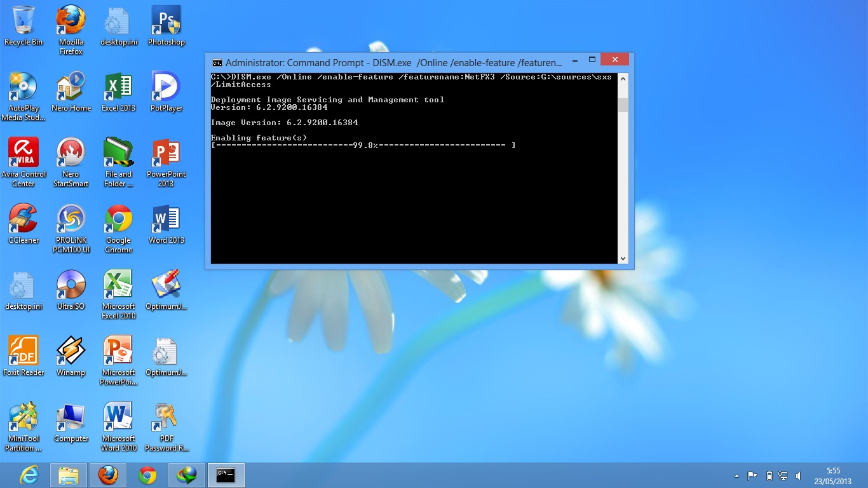Select the Microsoft Word 2010 shortcut
This screenshot has height=488, width=868.
coord(119,426)
